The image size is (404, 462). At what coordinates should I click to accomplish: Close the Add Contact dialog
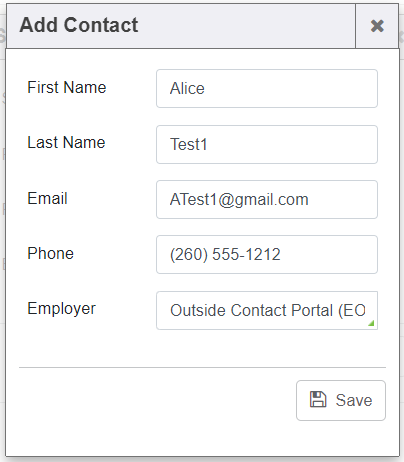377,26
